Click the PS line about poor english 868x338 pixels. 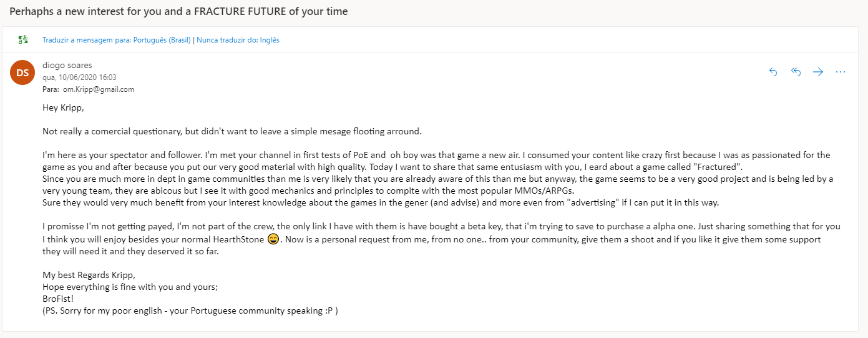(190, 311)
